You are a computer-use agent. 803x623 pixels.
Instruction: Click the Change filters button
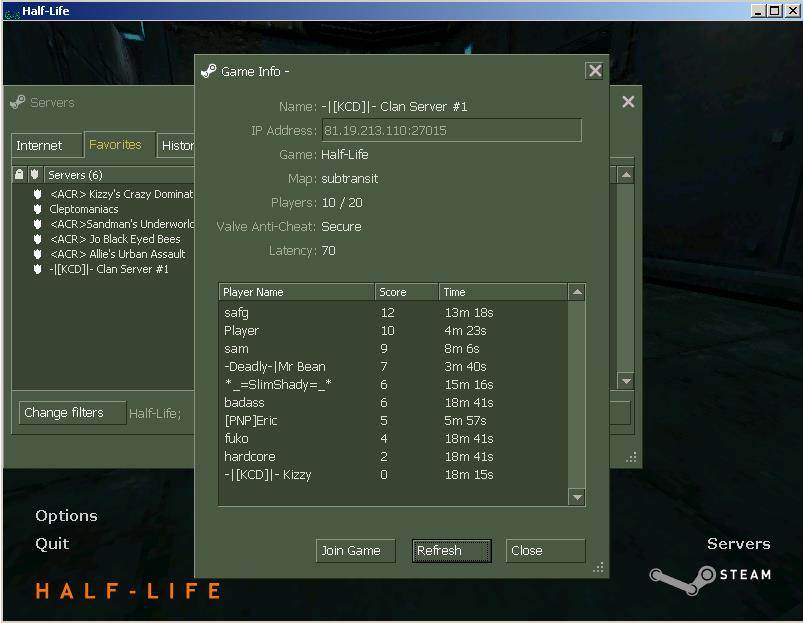(x=72, y=413)
